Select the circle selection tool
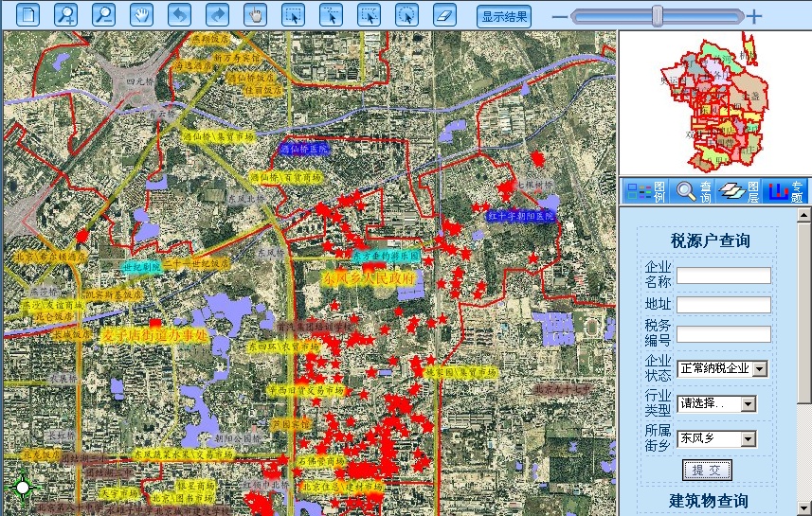 (406, 15)
